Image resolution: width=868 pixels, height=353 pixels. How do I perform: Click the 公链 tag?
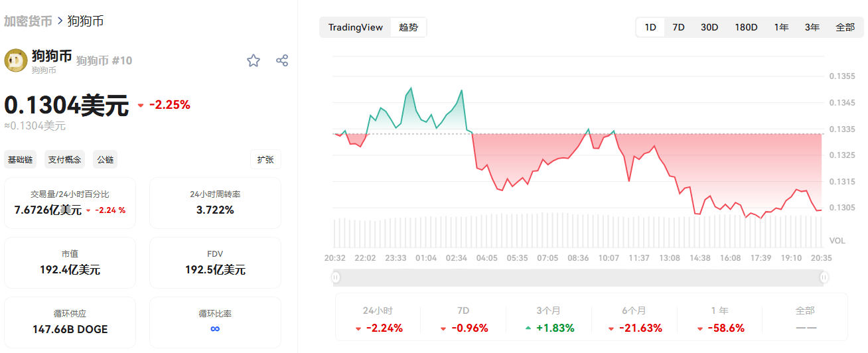(x=106, y=160)
